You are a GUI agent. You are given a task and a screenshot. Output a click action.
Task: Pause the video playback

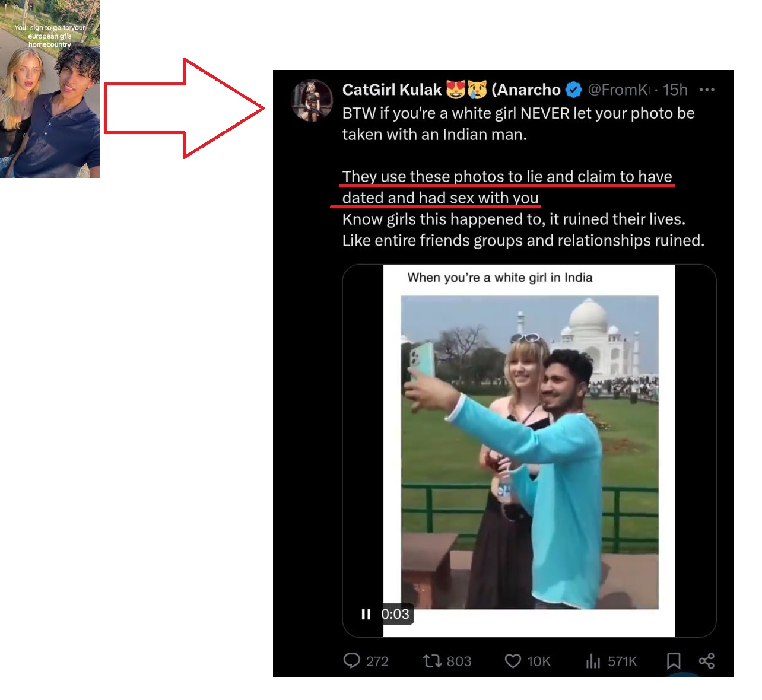coord(366,614)
